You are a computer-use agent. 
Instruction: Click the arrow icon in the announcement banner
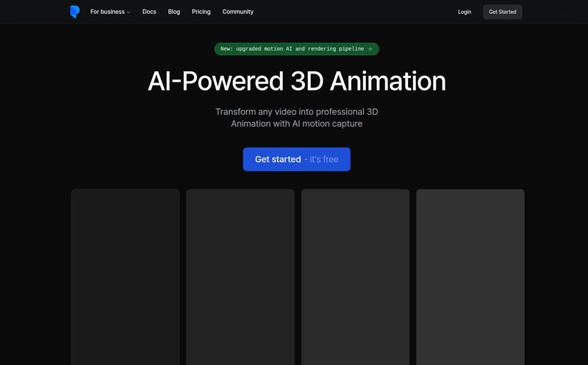(370, 49)
